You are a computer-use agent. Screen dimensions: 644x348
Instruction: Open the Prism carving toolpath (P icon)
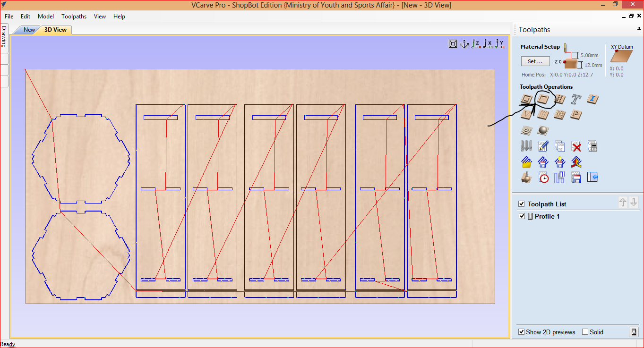click(576, 115)
